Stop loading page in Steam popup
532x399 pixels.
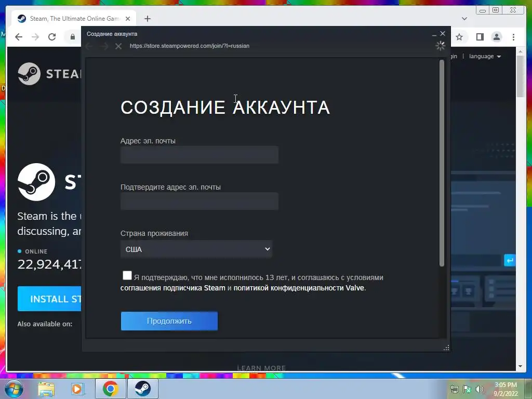pos(118,46)
